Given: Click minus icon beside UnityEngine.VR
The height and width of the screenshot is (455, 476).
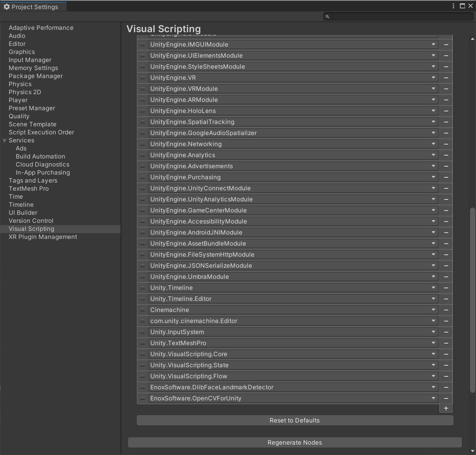Looking at the screenshot, I should [446, 78].
